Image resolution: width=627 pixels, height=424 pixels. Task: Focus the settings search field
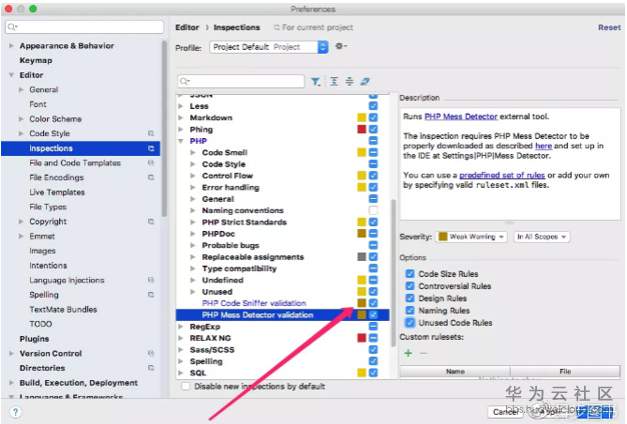coord(85,27)
